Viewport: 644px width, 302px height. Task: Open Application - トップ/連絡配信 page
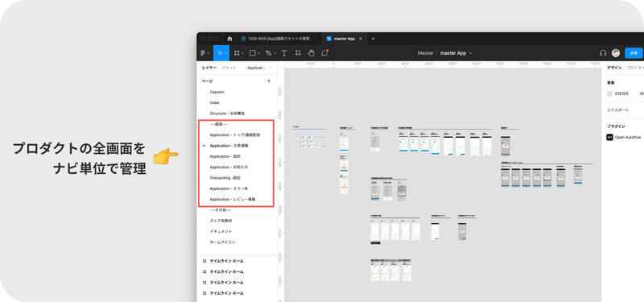[x=236, y=134]
